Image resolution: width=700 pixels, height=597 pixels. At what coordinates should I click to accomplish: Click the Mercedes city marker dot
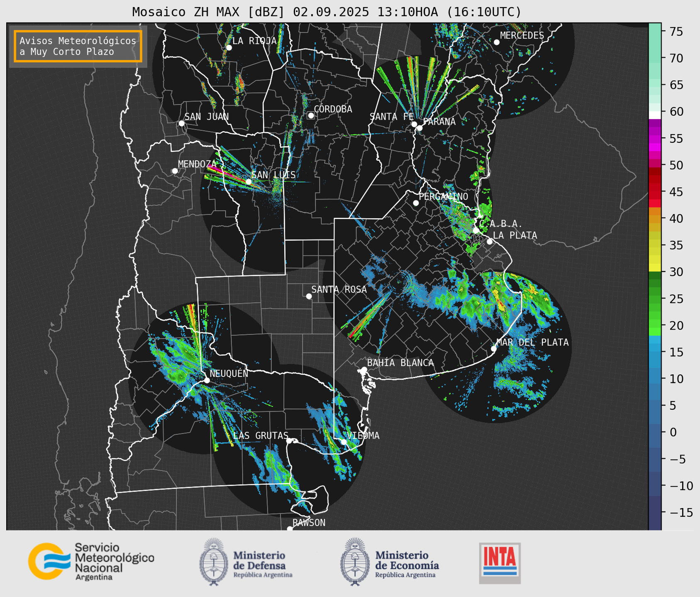tap(496, 42)
